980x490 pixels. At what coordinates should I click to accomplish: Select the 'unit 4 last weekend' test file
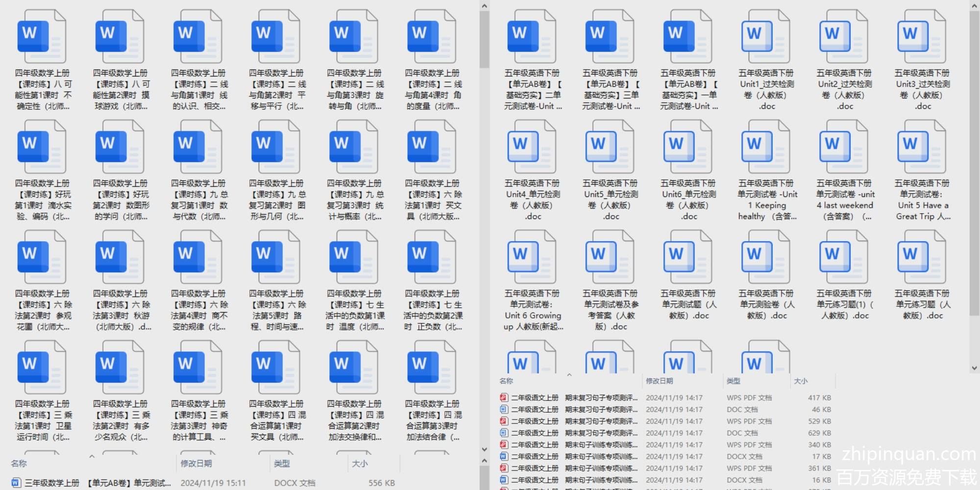click(844, 147)
